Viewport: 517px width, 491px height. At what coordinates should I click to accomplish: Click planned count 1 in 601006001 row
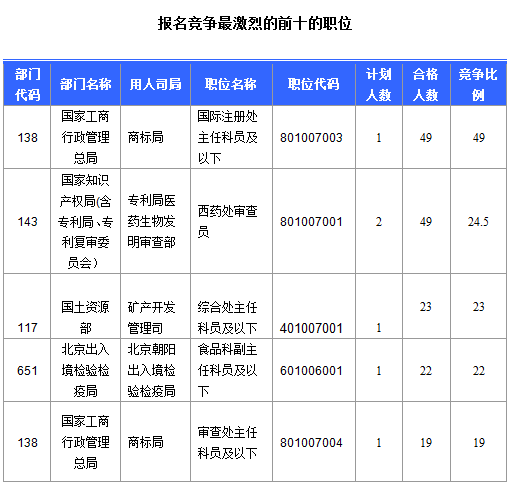[379, 371]
